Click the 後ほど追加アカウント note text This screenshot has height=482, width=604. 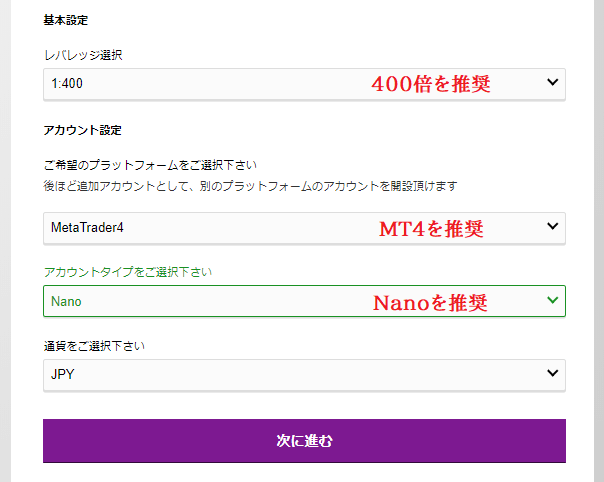250,187
